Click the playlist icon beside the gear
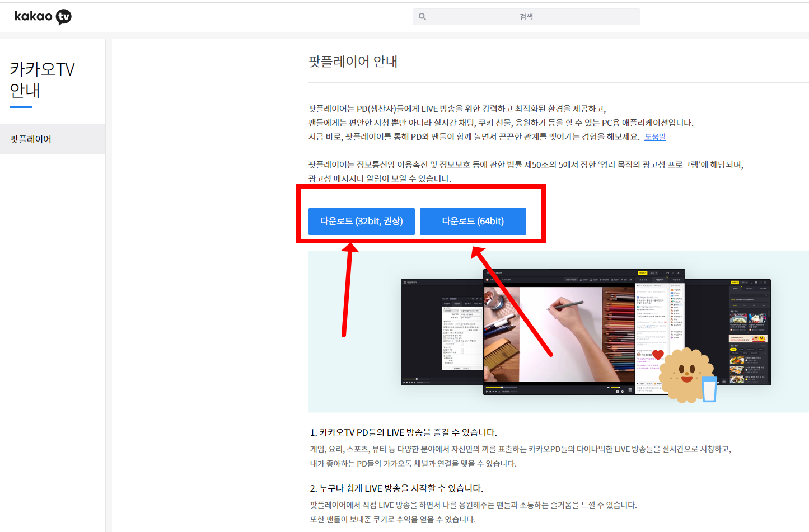This screenshot has height=532, width=809. 629,389
